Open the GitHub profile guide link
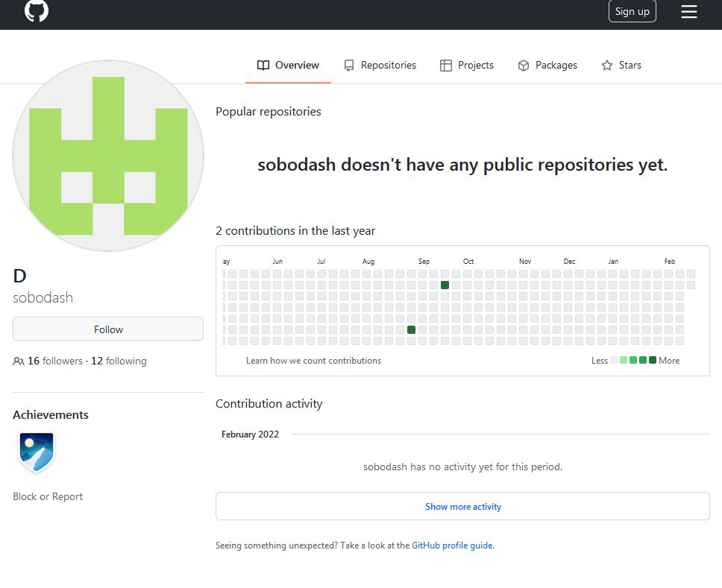 point(452,546)
